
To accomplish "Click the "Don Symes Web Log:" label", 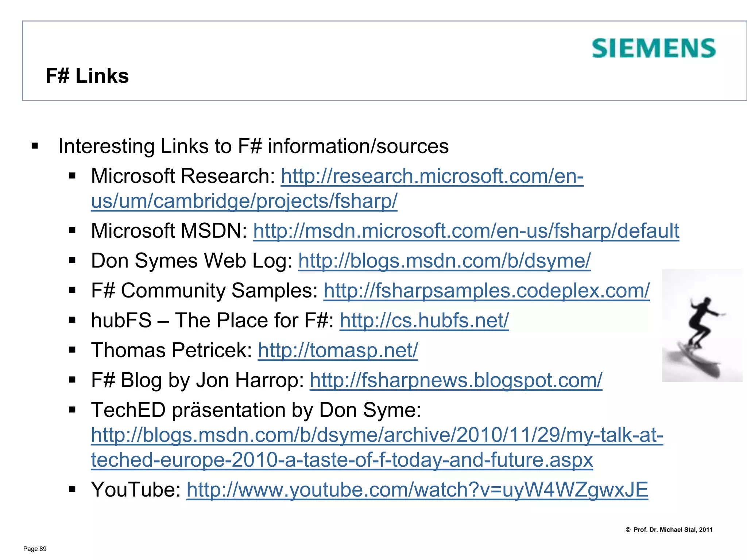I will [191, 261].
